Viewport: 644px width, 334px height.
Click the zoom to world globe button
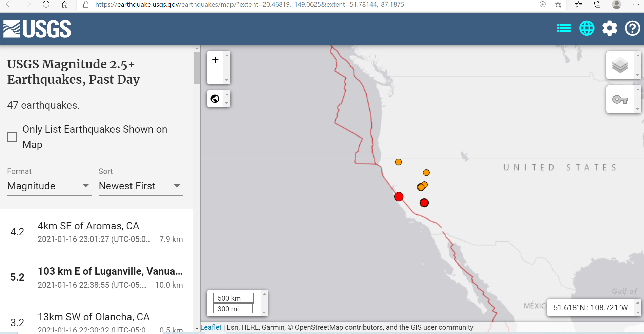pyautogui.click(x=215, y=99)
